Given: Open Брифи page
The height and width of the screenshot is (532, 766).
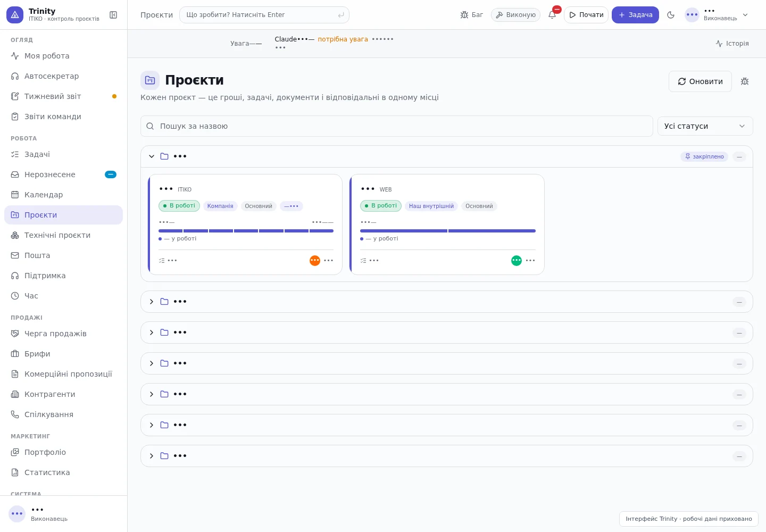Looking at the screenshot, I should (63, 354).
